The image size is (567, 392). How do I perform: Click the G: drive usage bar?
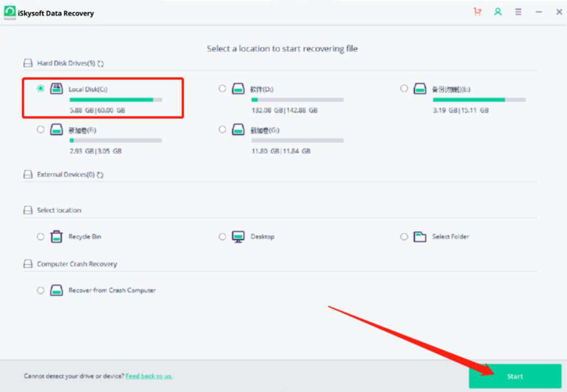coord(298,141)
